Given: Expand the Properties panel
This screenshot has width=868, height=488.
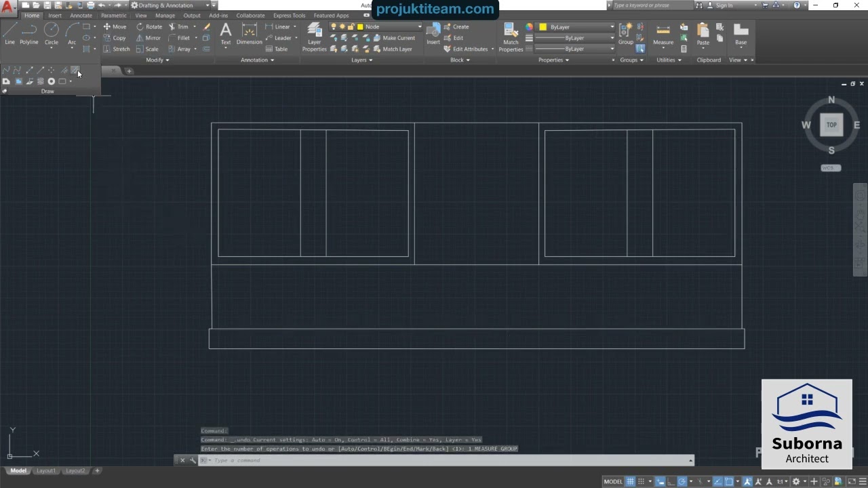Looking at the screenshot, I should click(553, 60).
